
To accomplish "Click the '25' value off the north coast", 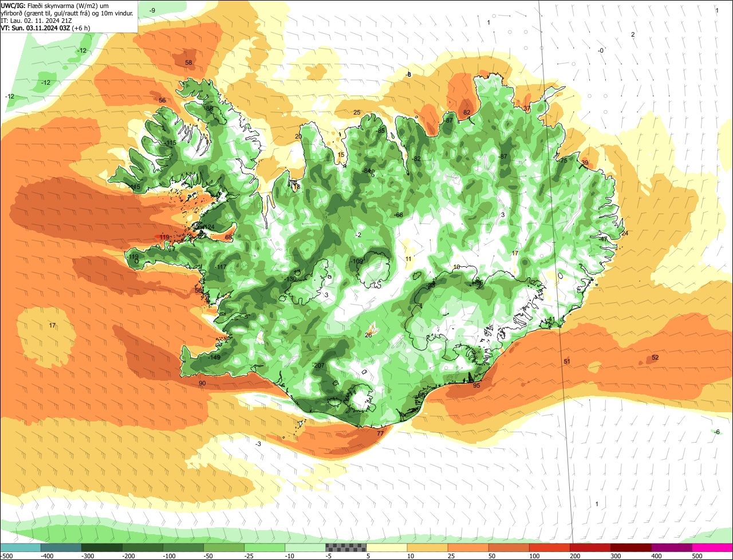I will click(x=357, y=112).
